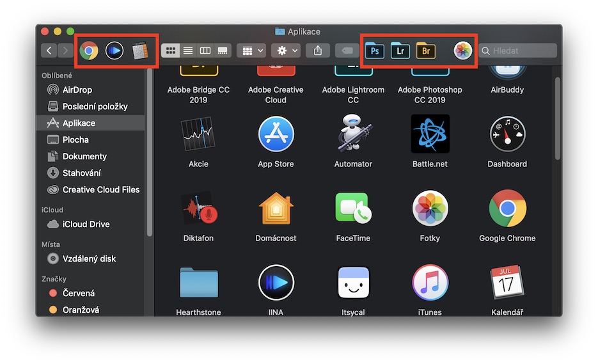Screen dimensions: 598x364
Task: Select Adobe Lightroom CC label
Action: (x=353, y=95)
